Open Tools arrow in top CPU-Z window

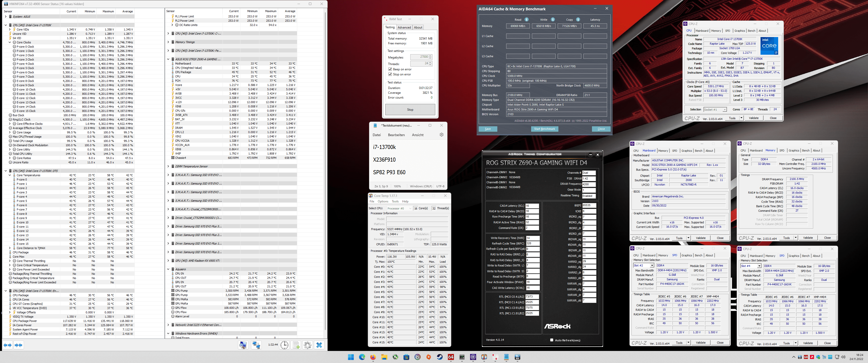741,118
